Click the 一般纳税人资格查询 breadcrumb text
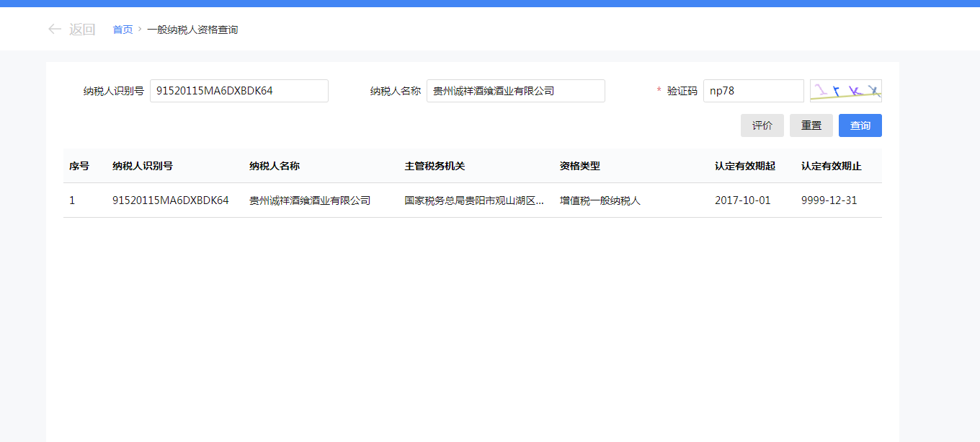Viewport: 980px width, 442px height. point(192,30)
